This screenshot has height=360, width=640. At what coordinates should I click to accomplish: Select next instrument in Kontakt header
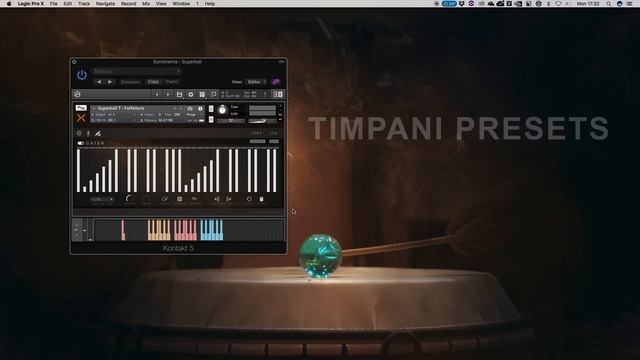(x=167, y=94)
